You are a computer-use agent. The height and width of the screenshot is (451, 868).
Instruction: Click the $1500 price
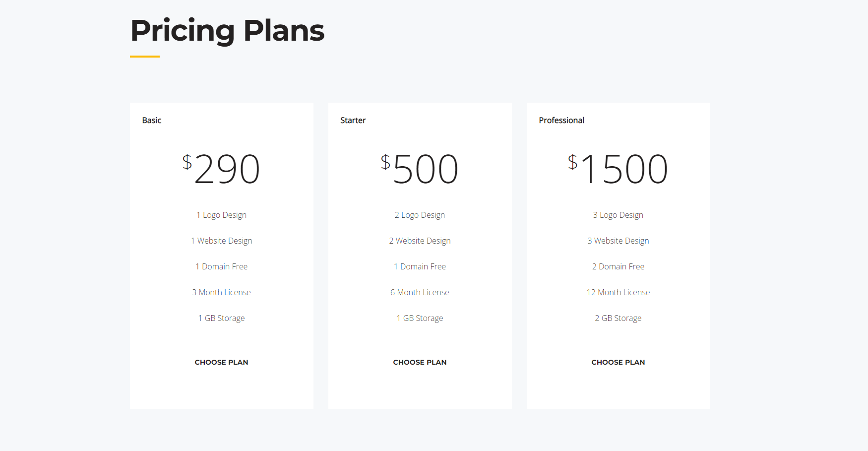click(x=618, y=169)
